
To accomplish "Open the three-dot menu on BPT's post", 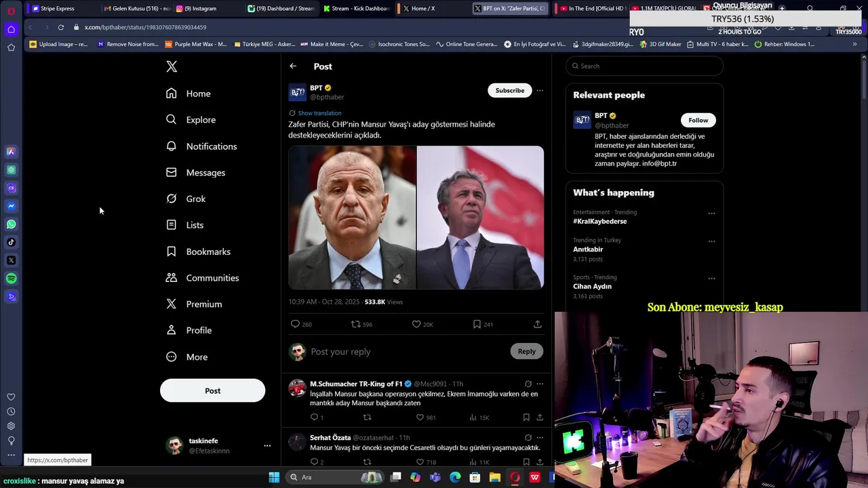I will [540, 90].
